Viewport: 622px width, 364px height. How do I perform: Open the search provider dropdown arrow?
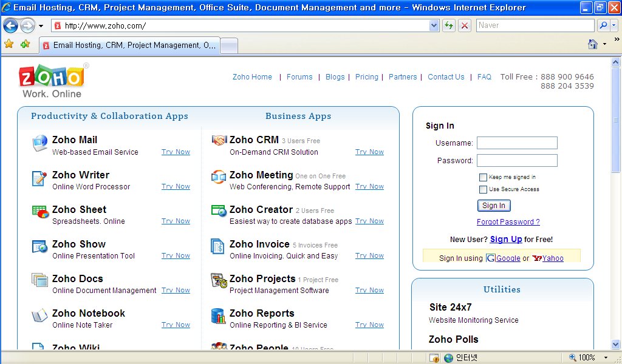pos(614,25)
